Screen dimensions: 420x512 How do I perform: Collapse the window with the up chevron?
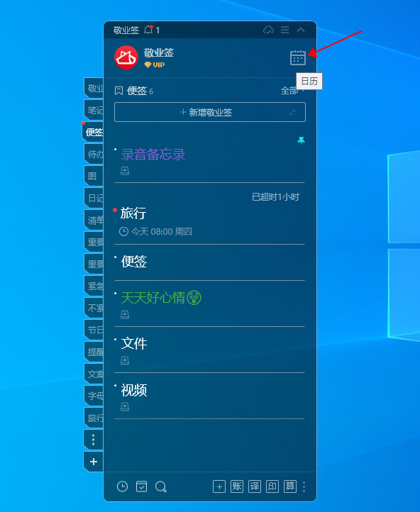click(x=301, y=30)
